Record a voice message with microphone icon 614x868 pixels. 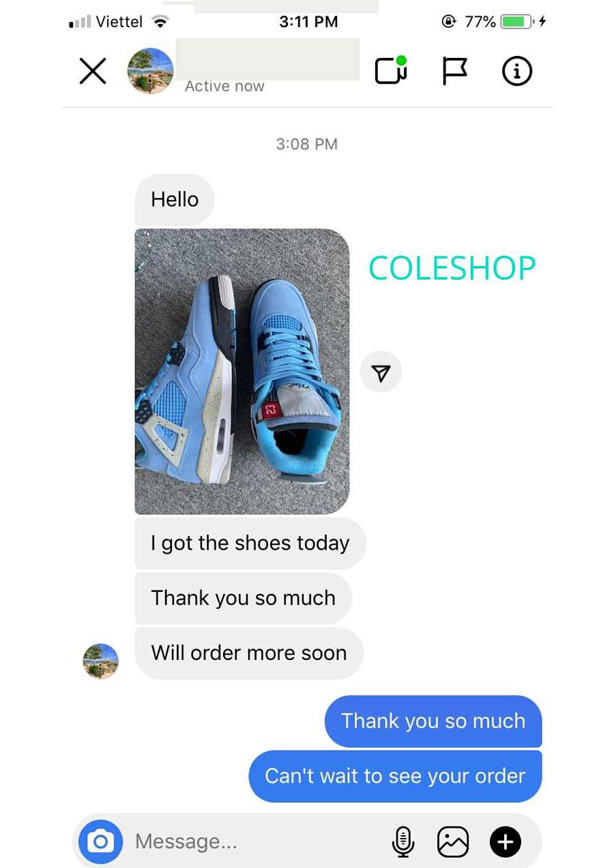tap(403, 842)
